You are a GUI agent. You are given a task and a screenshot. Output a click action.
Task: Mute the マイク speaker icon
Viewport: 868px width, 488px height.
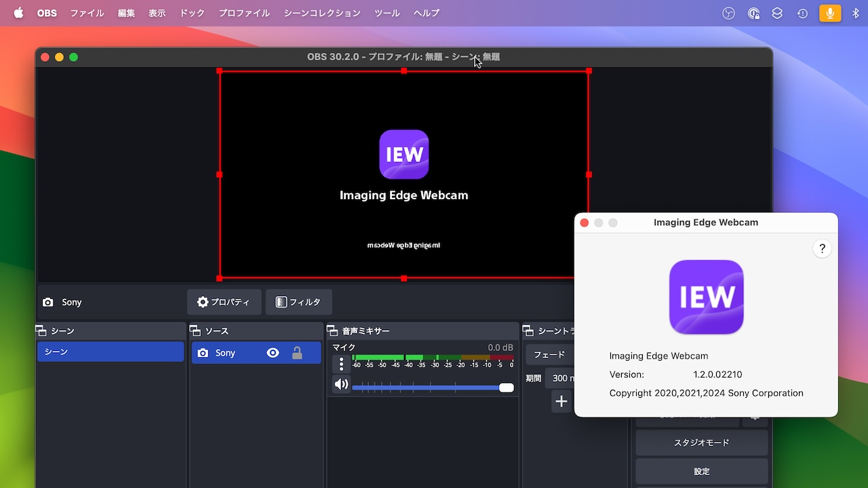pyautogui.click(x=341, y=384)
